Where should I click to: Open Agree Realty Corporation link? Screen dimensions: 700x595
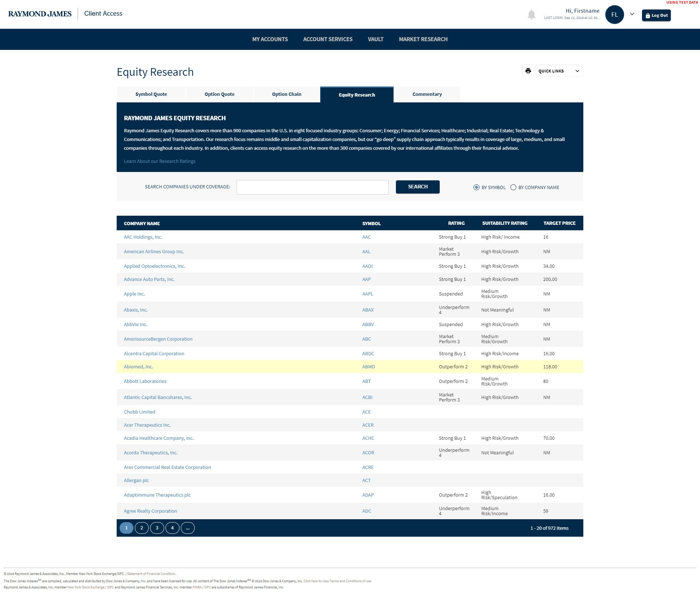click(150, 511)
